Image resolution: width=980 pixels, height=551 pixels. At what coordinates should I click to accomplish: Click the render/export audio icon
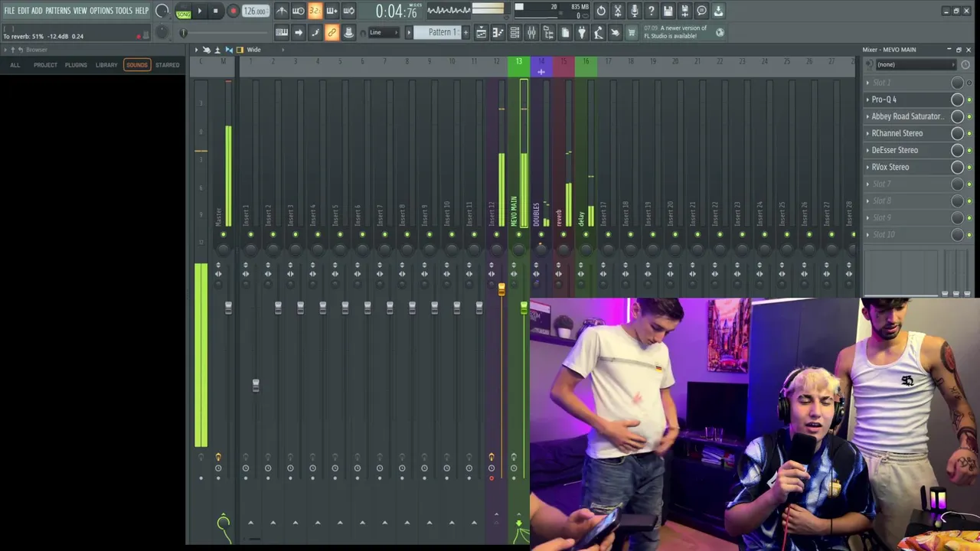tap(685, 11)
